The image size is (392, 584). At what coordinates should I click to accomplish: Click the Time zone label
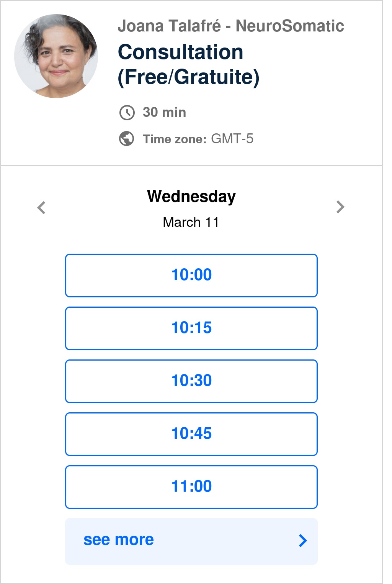[x=175, y=139]
